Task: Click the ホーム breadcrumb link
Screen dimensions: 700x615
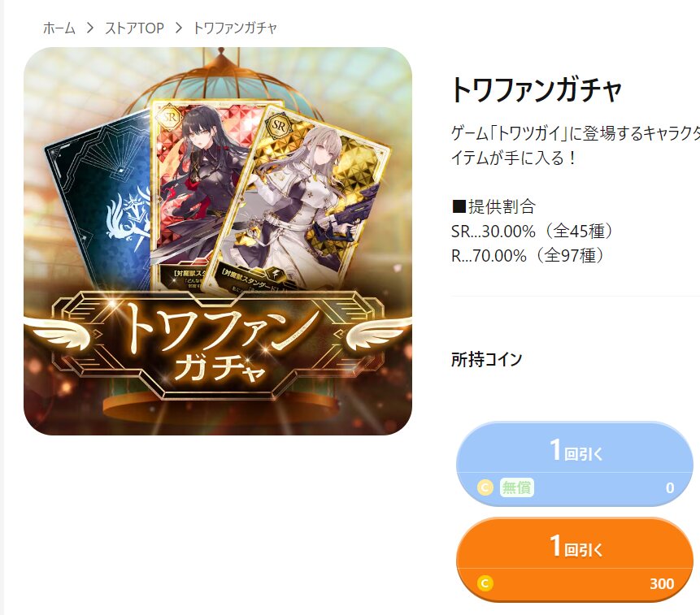Action: click(59, 28)
